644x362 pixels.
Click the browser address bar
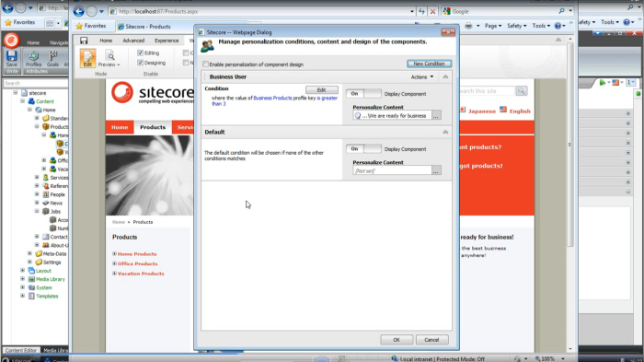click(263, 12)
